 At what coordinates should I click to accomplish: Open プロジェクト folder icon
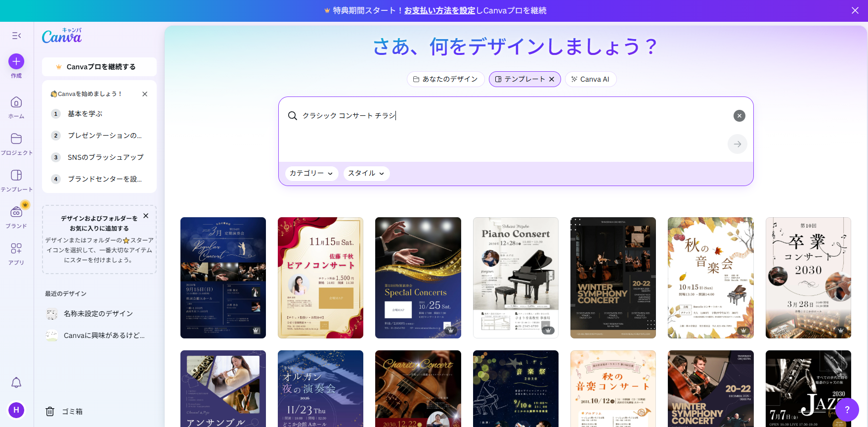click(x=16, y=139)
